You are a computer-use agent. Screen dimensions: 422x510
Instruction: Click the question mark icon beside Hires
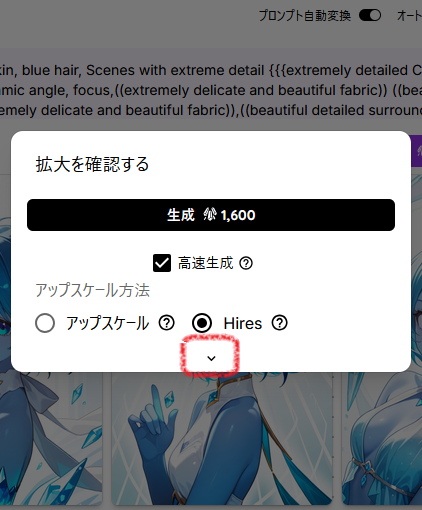click(x=279, y=323)
